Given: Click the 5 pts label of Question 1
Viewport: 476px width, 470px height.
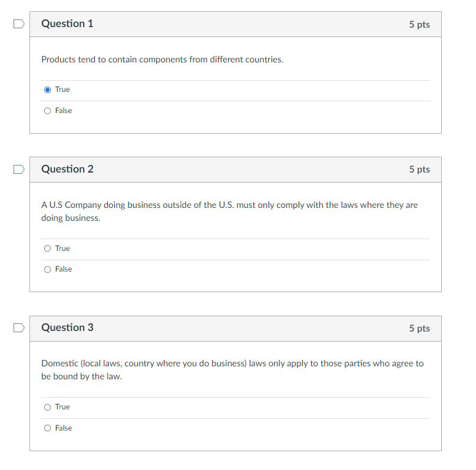Looking at the screenshot, I should 419,24.
